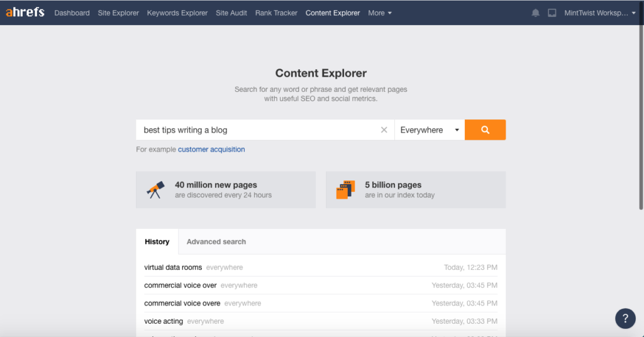This screenshot has height=337, width=644.
Task: Click the orange search magnifier button
Action: coord(485,130)
